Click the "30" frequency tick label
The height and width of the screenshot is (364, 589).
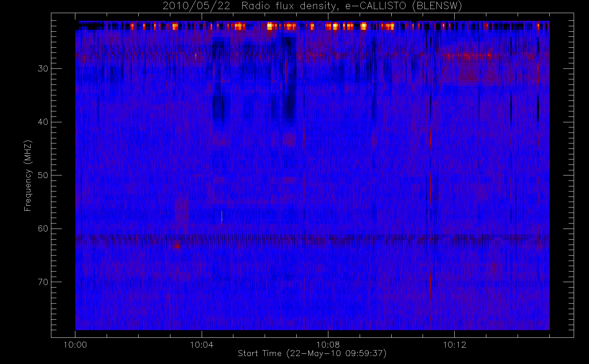tap(43, 69)
